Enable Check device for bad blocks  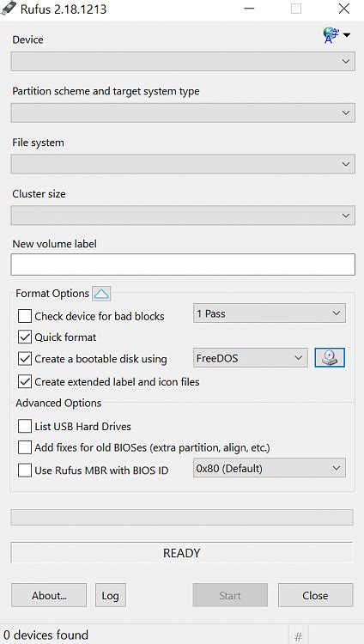[x=25, y=316]
